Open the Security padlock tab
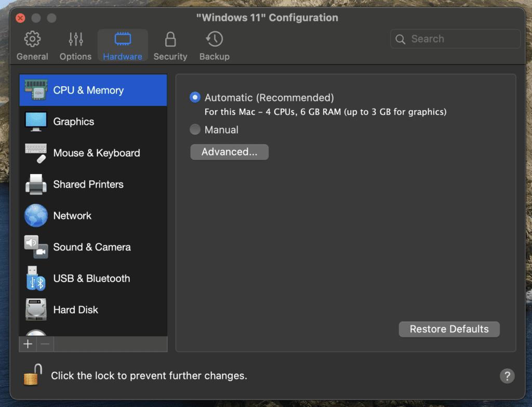This screenshot has height=407, width=532. pos(170,46)
